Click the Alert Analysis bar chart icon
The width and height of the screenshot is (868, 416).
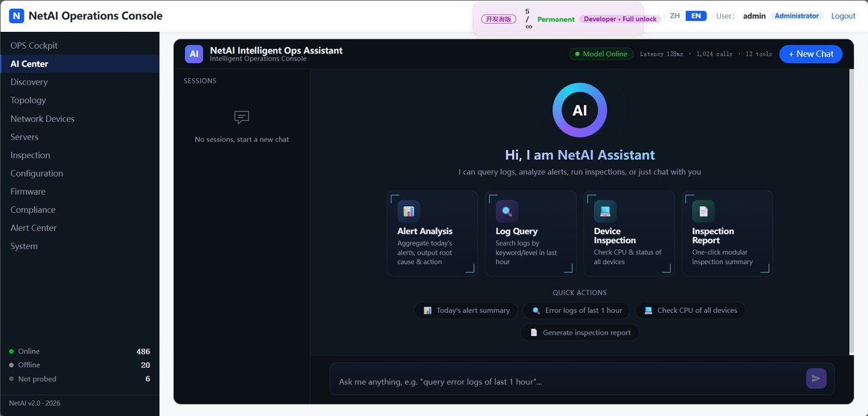pos(409,211)
